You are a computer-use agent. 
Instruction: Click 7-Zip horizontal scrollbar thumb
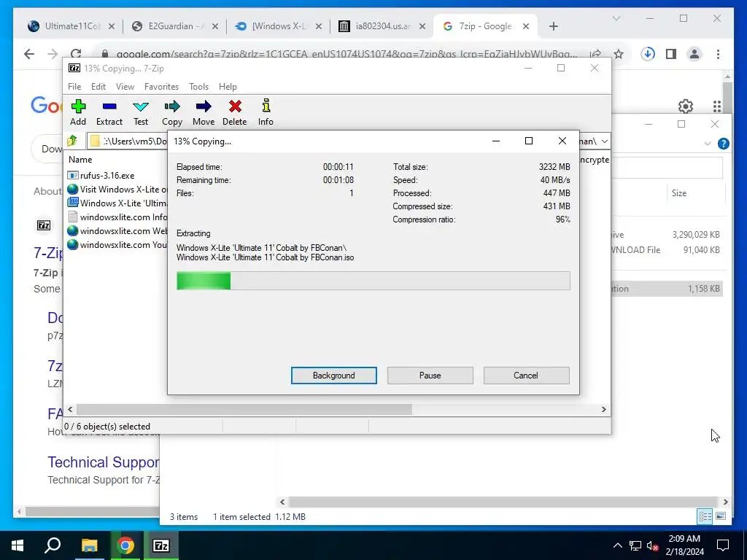coord(244,409)
